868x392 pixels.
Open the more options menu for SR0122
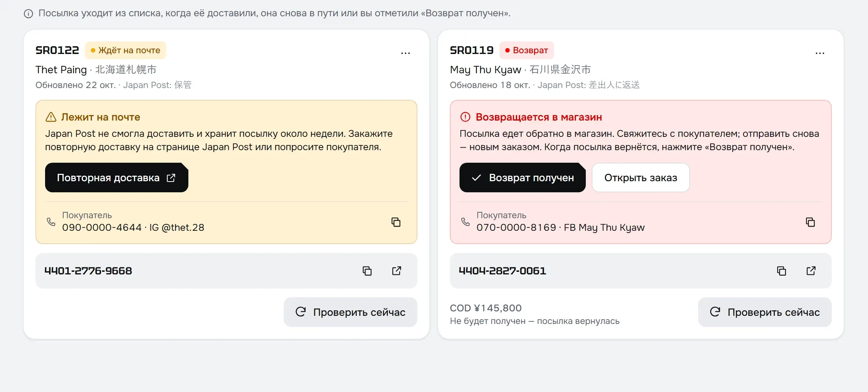406,53
